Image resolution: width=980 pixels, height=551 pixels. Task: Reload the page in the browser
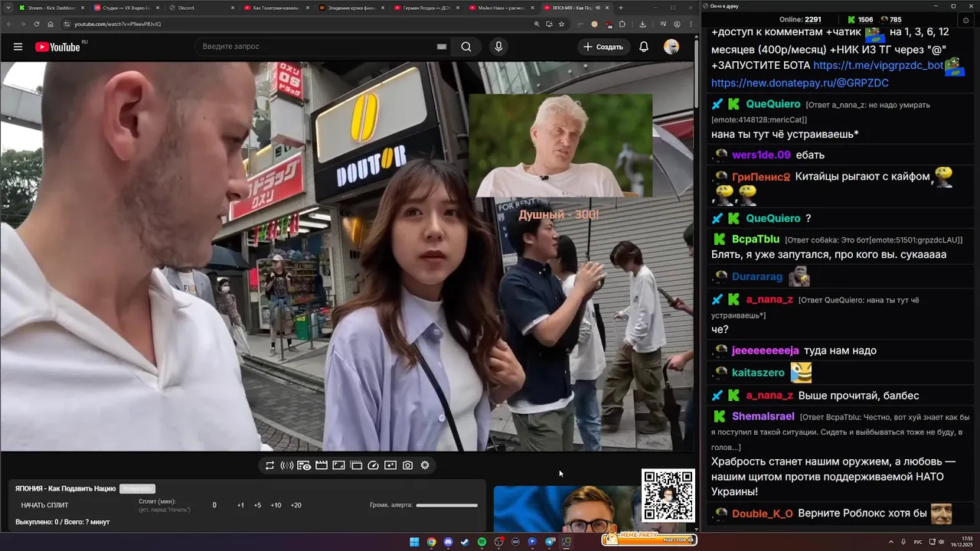click(x=37, y=24)
